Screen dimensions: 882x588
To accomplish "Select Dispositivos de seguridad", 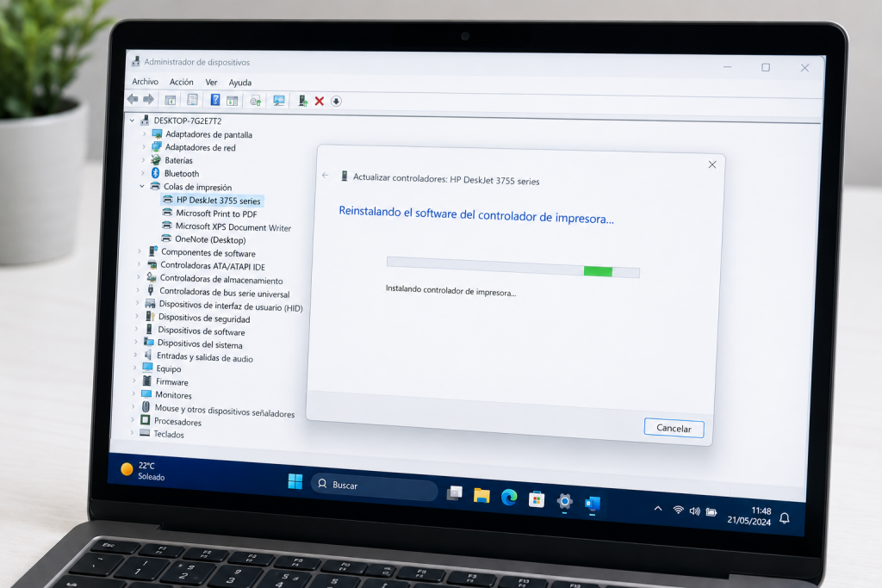I will (x=204, y=319).
